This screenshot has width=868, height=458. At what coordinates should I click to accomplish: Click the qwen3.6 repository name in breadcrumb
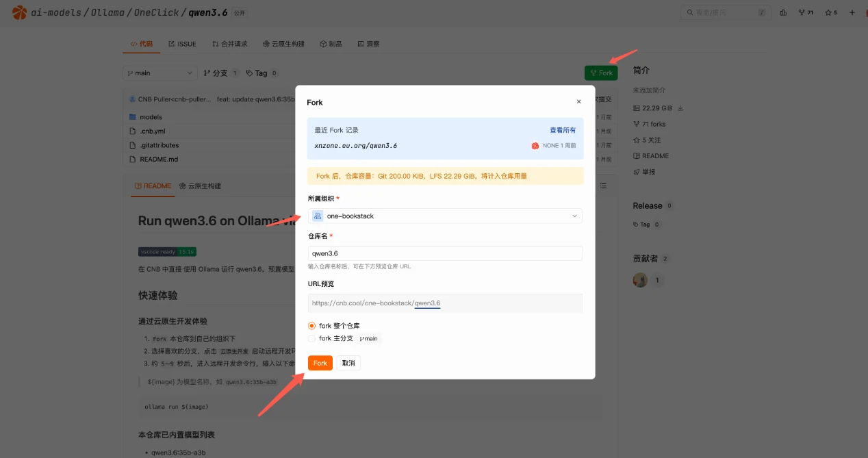pyautogui.click(x=208, y=12)
